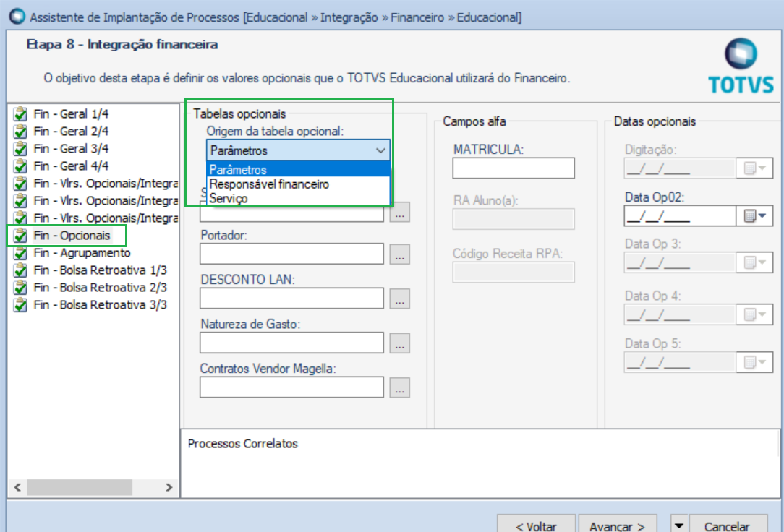The image size is (784, 532).
Task: Collapse the Origem da tabela opcional combo box
Action: point(380,150)
